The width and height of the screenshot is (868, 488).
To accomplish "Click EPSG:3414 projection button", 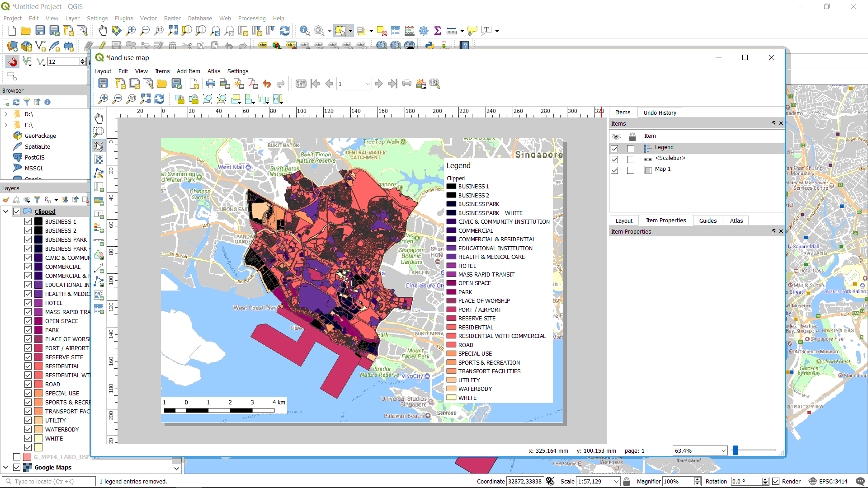I will pos(828,482).
